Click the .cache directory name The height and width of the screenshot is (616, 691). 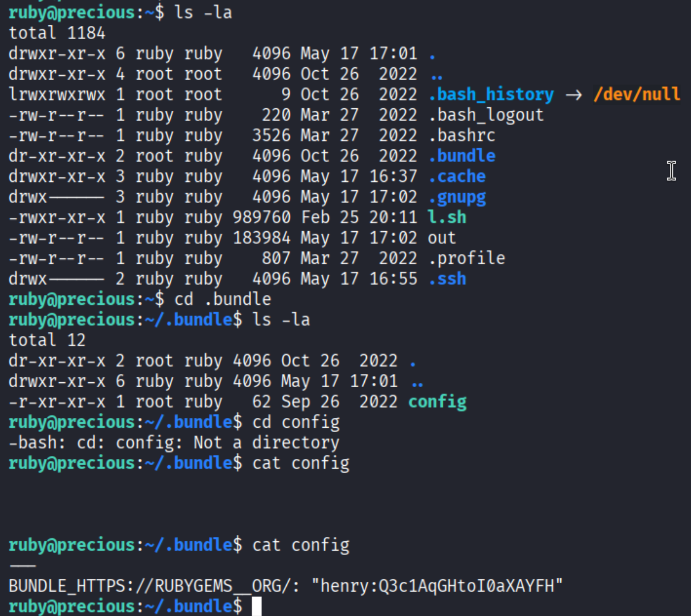pyautogui.click(x=457, y=176)
